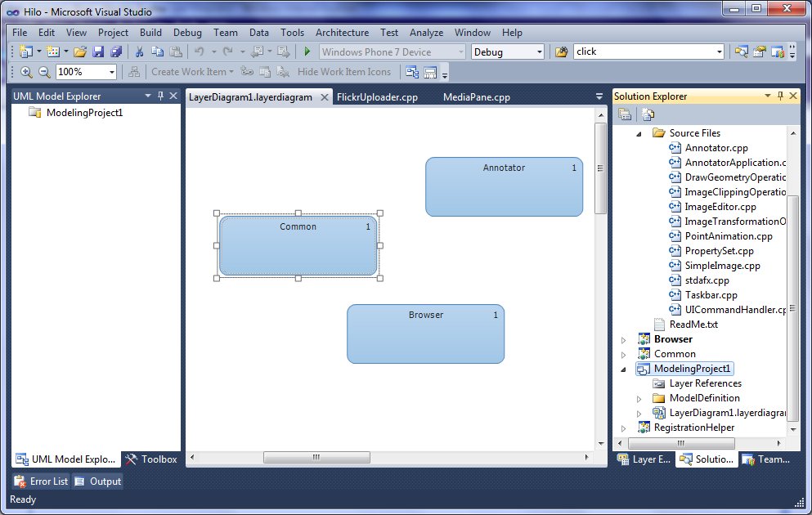Click the diagram horizontal scrollbar thumb
This screenshot has height=515, width=812.
316,458
